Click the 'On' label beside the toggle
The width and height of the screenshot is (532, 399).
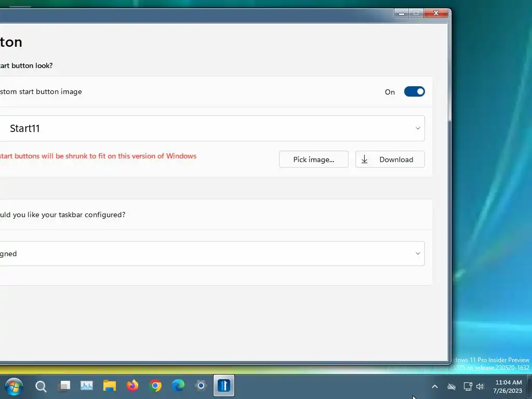390,92
